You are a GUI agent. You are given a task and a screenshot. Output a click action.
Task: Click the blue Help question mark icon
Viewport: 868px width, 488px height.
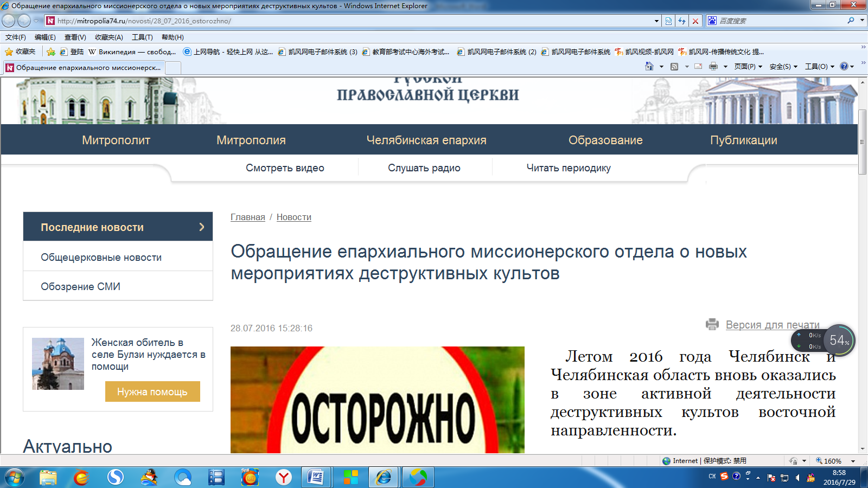[x=844, y=66]
